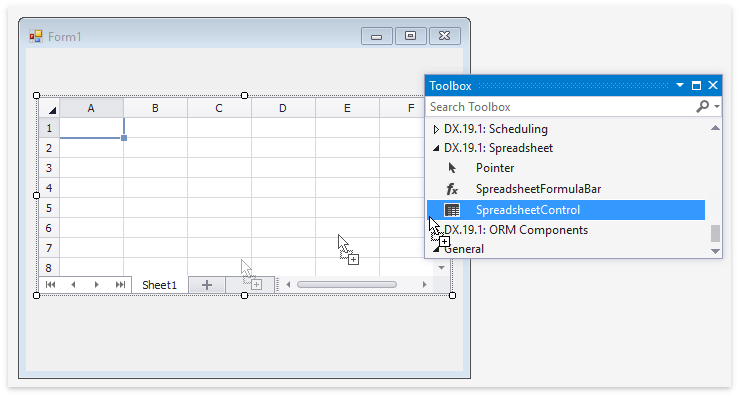Go to the last sheet tab arrow

(120, 284)
